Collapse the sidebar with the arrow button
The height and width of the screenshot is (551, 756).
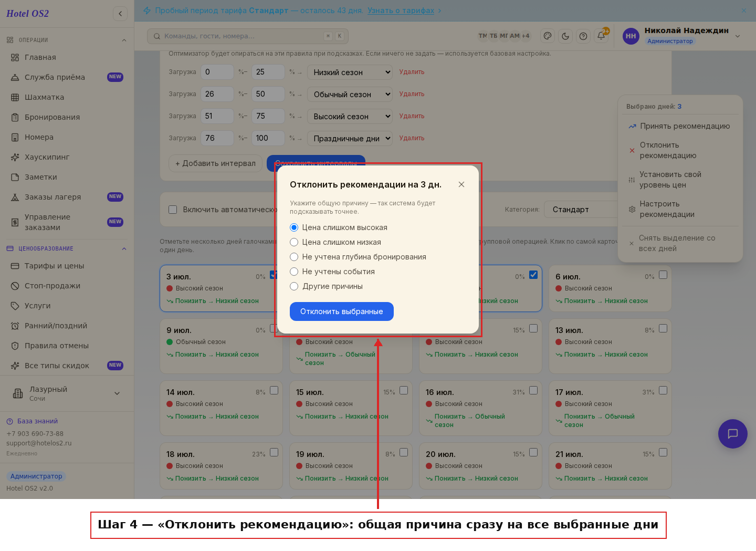(x=120, y=14)
